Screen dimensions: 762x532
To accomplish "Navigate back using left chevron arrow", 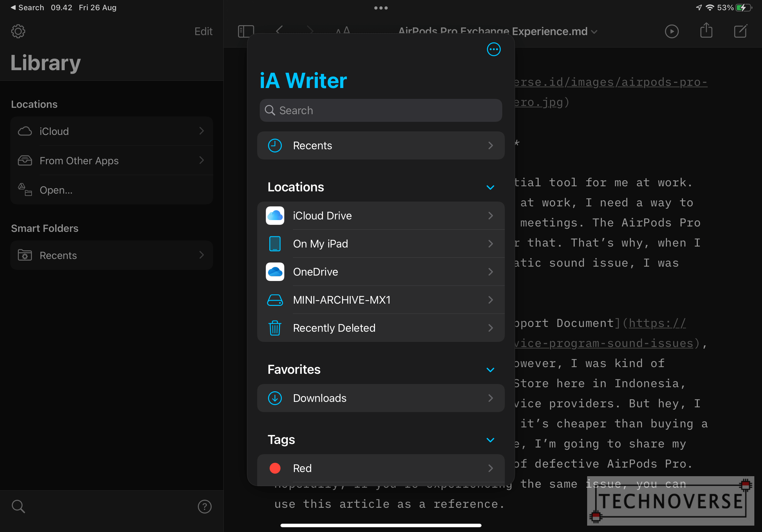I will 279,30.
